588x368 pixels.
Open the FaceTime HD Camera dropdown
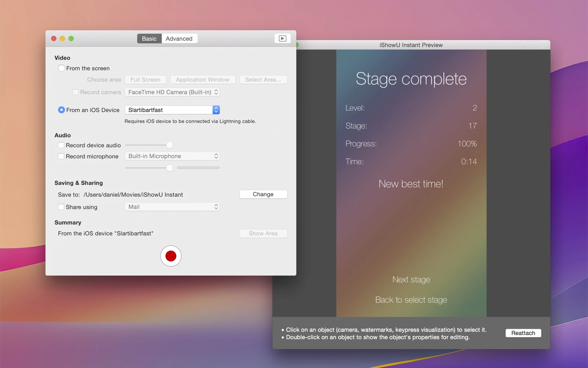coord(172,92)
